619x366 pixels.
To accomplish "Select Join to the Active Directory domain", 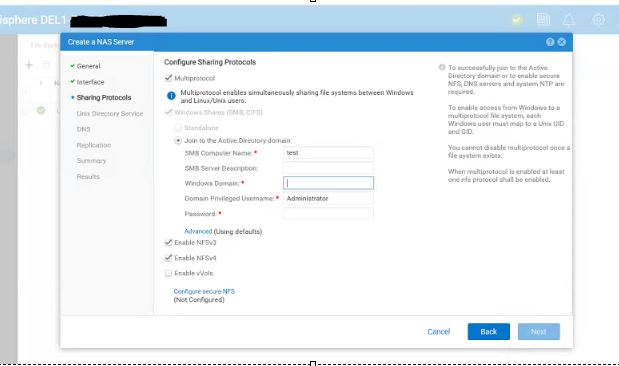I will (178, 141).
